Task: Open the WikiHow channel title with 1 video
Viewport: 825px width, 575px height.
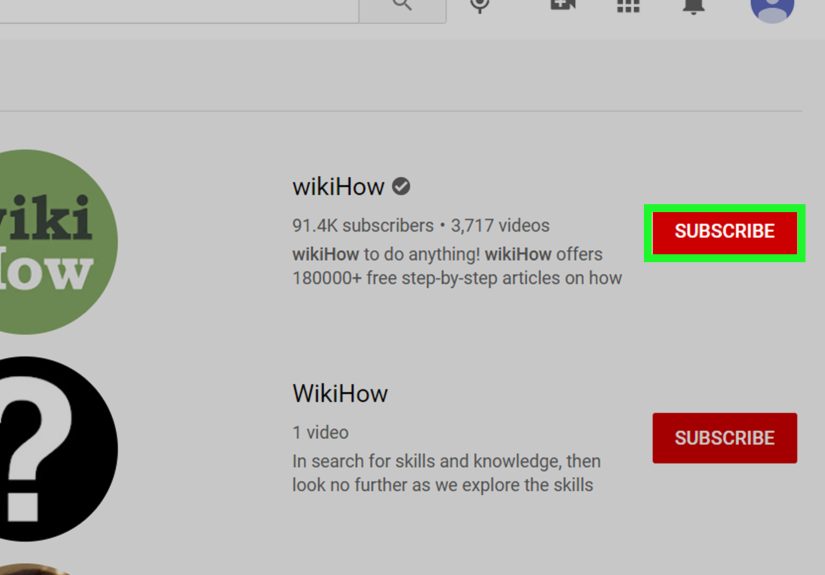Action: point(340,394)
